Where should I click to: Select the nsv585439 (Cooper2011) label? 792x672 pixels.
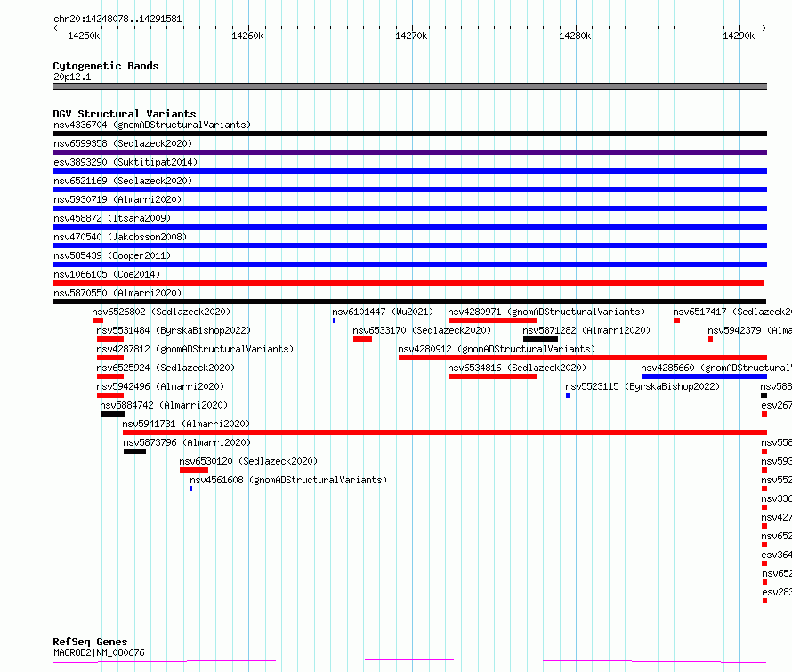[112, 255]
